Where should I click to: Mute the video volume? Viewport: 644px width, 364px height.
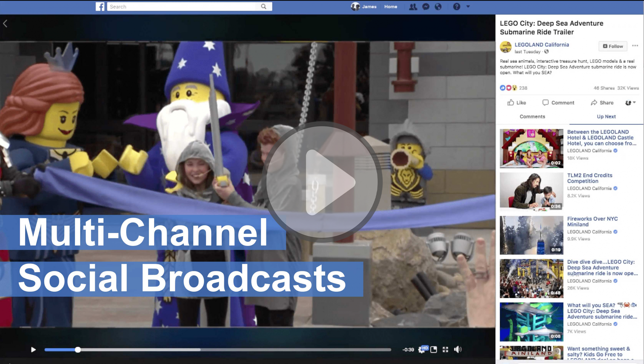point(457,349)
